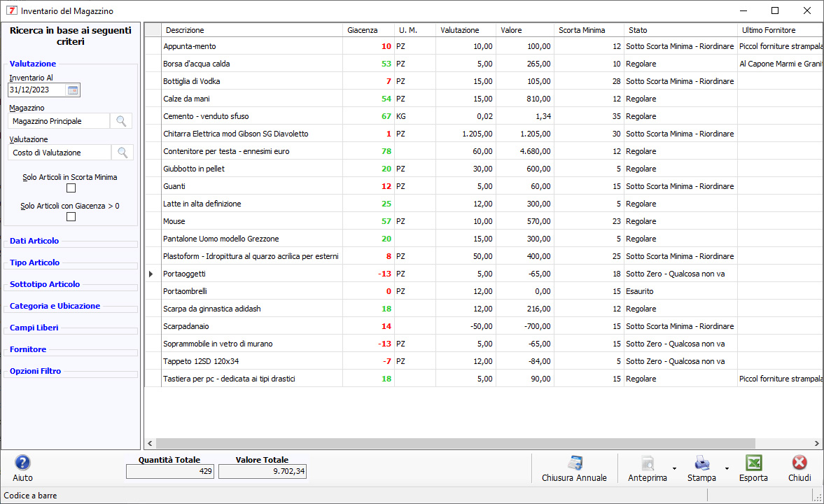The height and width of the screenshot is (504, 824).
Task: Open the dropdown arrow next to Anteprima
Action: pyautogui.click(x=674, y=468)
